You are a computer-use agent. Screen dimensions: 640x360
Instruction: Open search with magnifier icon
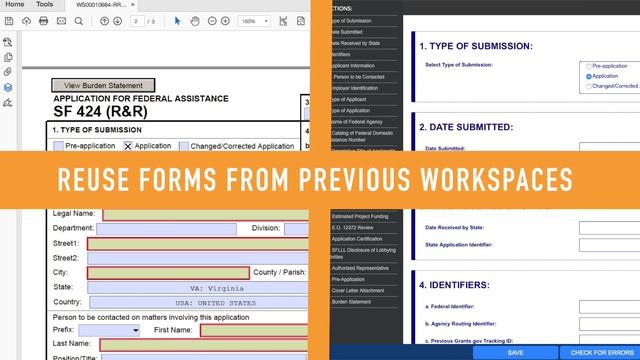[x=79, y=21]
